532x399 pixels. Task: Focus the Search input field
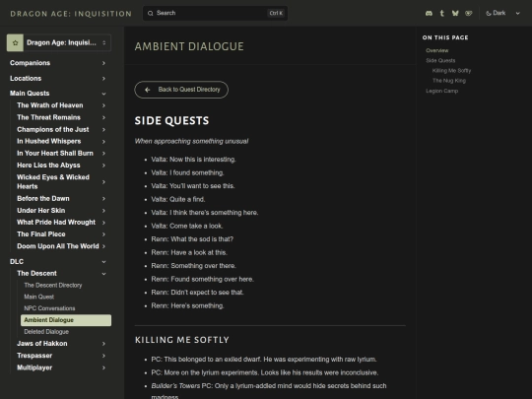tap(215, 13)
